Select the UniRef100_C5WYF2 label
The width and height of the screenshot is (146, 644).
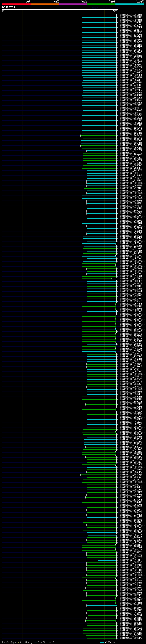coord(131,80)
